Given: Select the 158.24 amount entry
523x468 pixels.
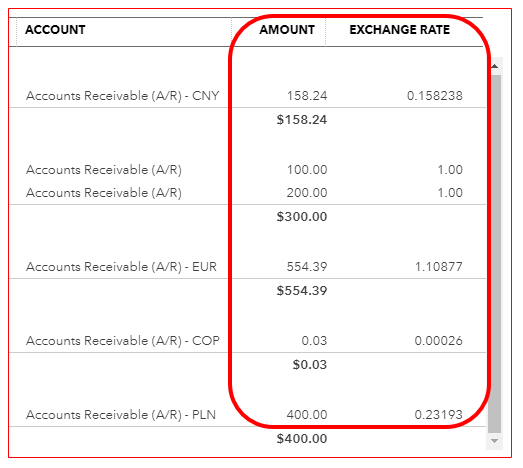Looking at the screenshot, I should (x=307, y=96).
